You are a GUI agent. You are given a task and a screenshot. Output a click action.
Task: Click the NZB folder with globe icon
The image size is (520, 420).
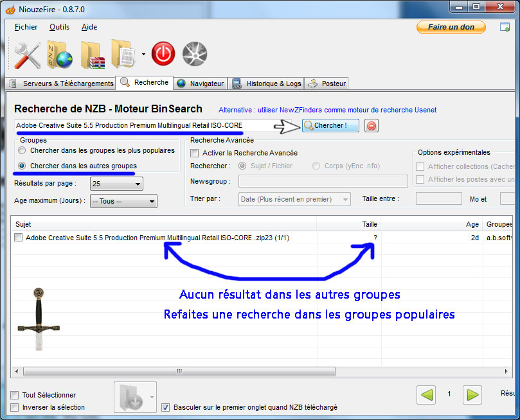pyautogui.click(x=60, y=55)
